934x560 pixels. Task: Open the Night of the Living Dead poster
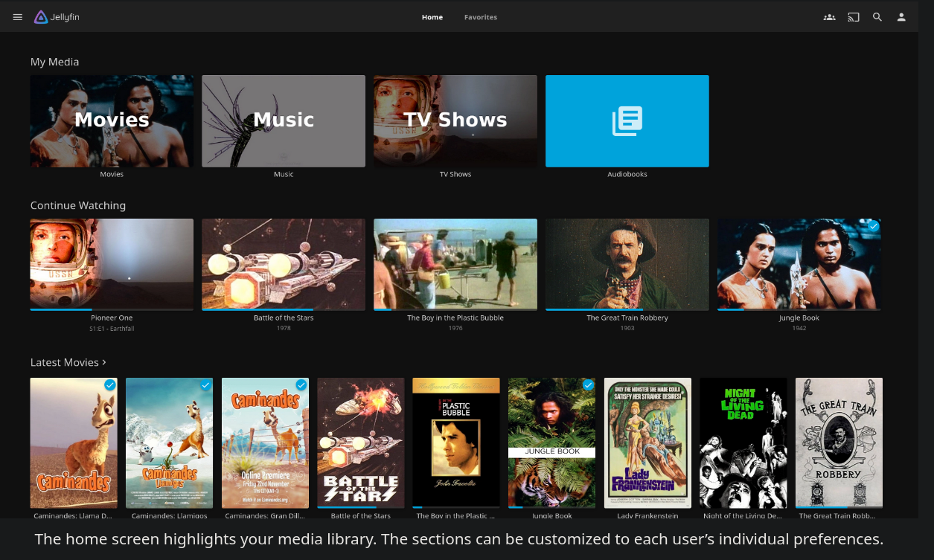coord(743,443)
